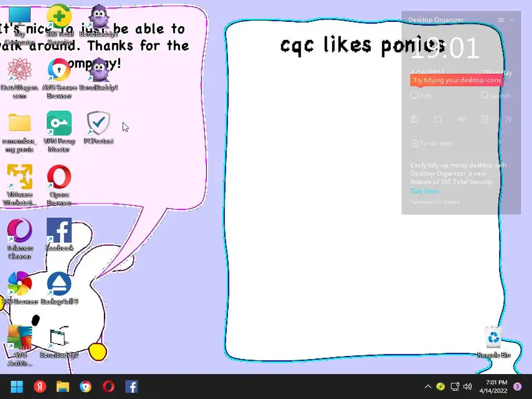Viewport: 532px width, 399px height.
Task: Click the note edit icon in Desktop Organizer
Action: (x=485, y=119)
